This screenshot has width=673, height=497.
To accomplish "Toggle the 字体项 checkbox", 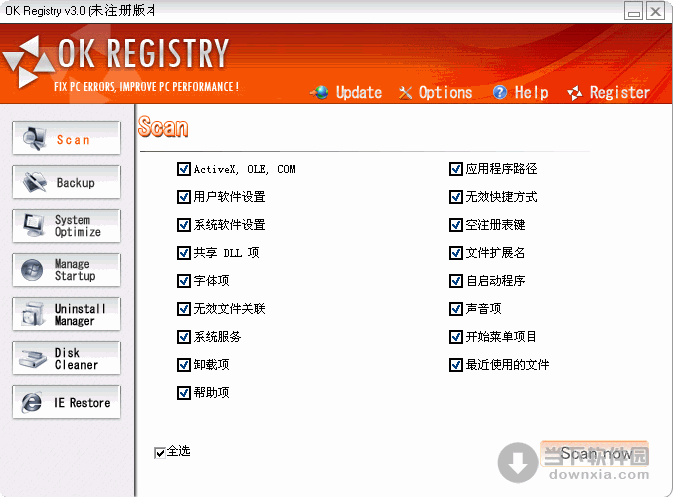I will [x=184, y=281].
